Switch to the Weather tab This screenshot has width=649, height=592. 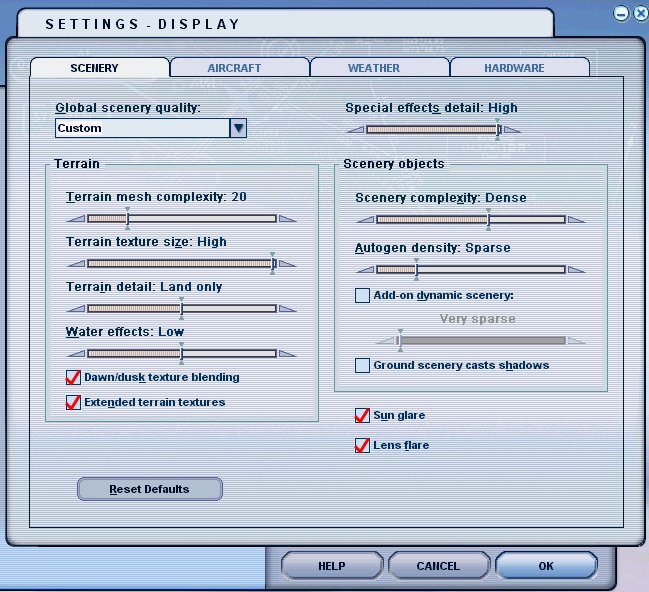tap(380, 67)
